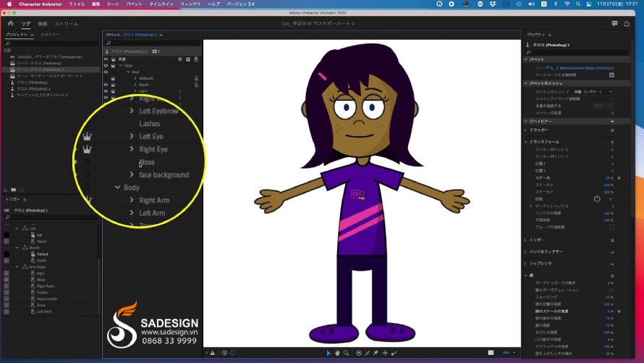Select the Dragger brush tool

click(x=394, y=353)
